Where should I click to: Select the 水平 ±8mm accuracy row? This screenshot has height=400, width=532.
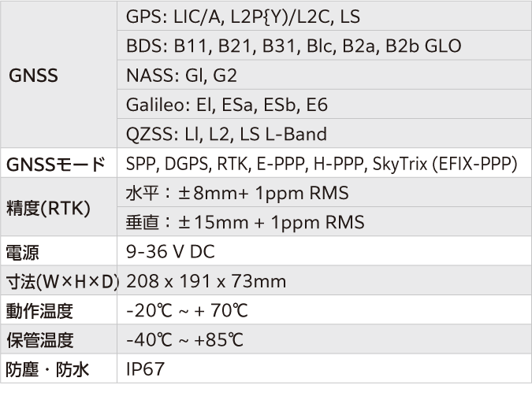236,194
